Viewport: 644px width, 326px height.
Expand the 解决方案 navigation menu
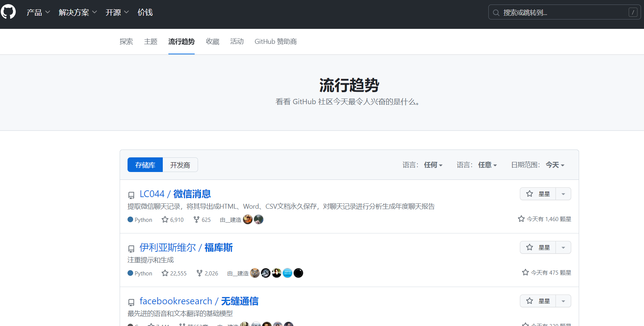coord(78,12)
